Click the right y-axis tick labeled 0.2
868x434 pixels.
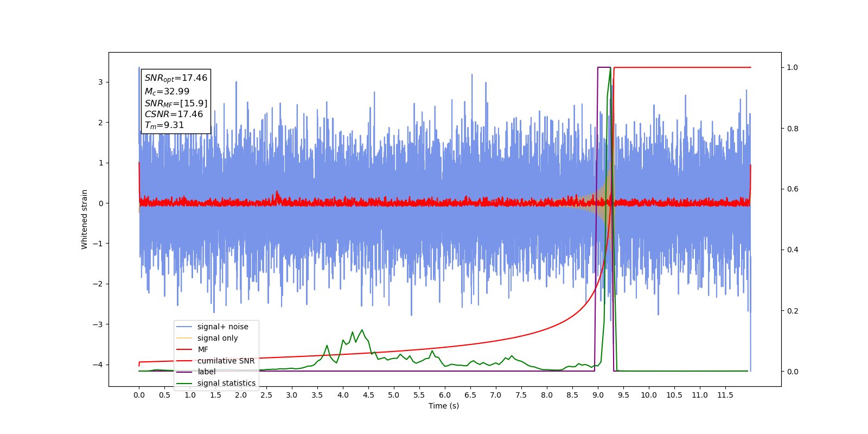[x=793, y=311]
